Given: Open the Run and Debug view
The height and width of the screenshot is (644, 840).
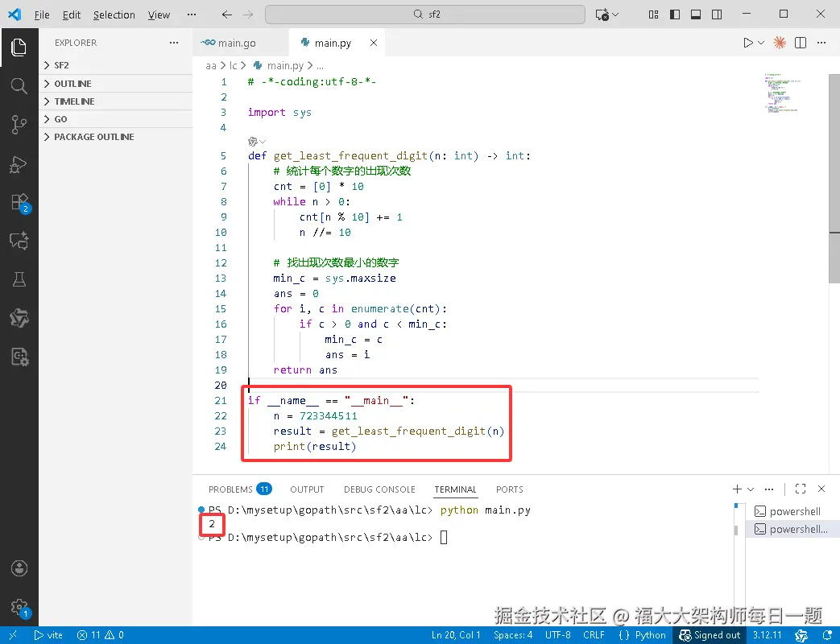Looking at the screenshot, I should pos(19,163).
